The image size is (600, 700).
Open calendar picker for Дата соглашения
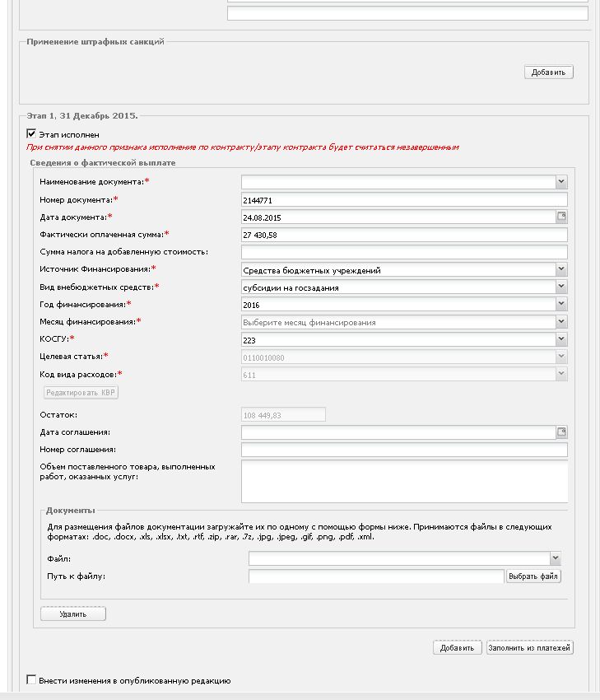(561, 432)
